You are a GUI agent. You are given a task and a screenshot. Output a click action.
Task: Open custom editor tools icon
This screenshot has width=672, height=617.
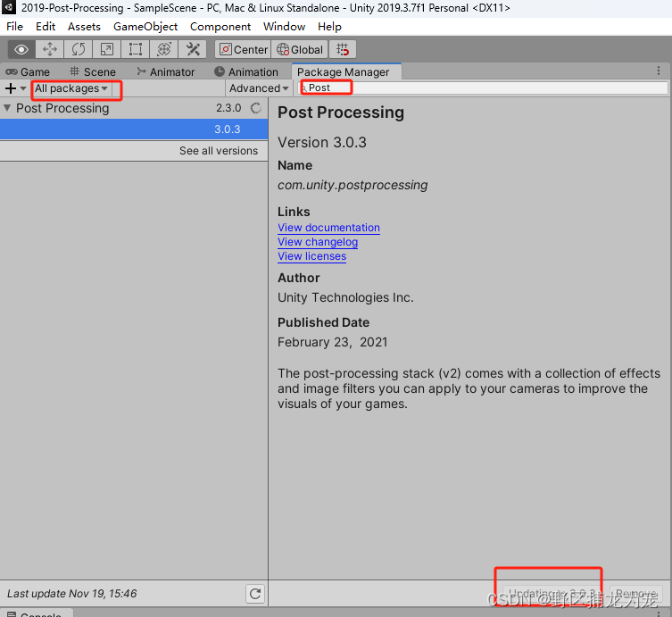point(193,49)
